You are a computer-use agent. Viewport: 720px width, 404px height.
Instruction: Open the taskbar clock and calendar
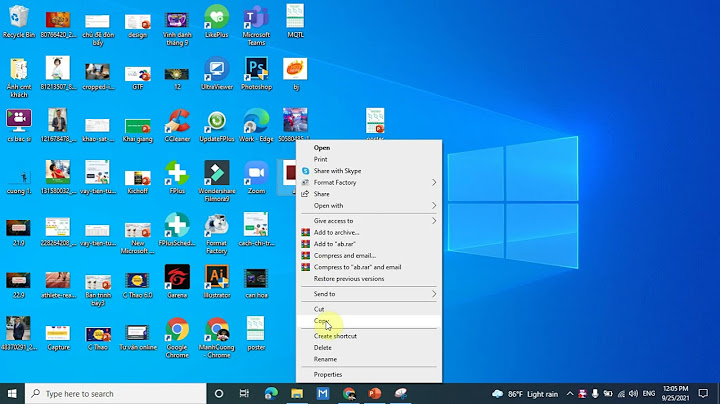(675, 393)
